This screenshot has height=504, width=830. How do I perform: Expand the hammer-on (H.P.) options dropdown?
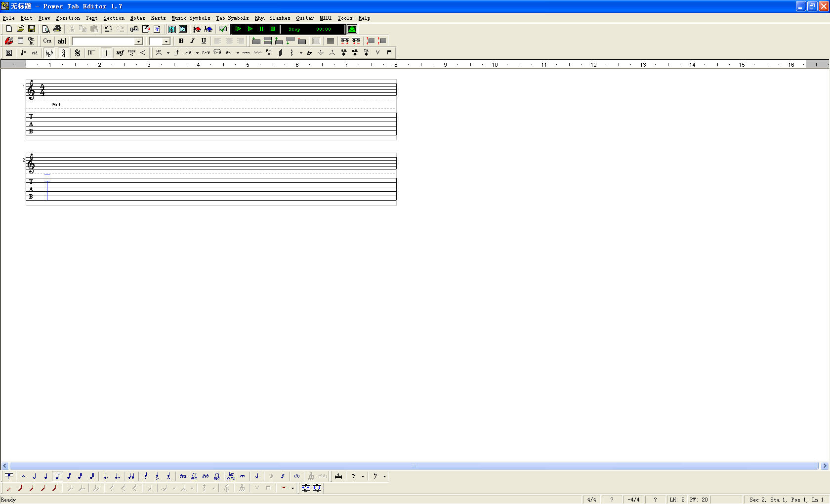[x=167, y=53]
